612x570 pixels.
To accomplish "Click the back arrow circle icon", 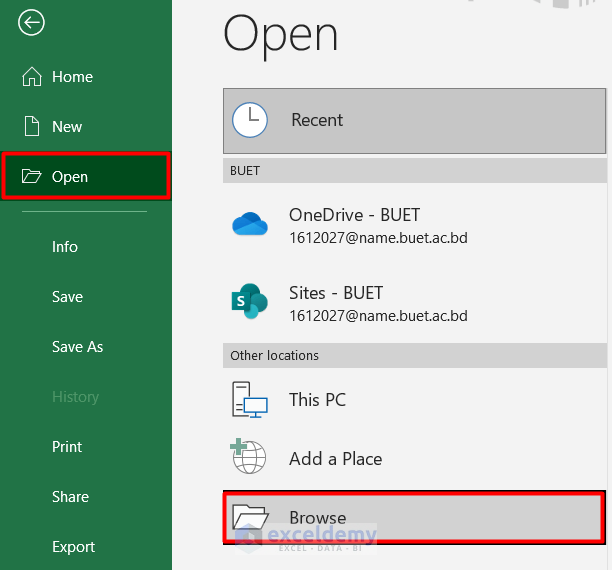I will pyautogui.click(x=31, y=23).
